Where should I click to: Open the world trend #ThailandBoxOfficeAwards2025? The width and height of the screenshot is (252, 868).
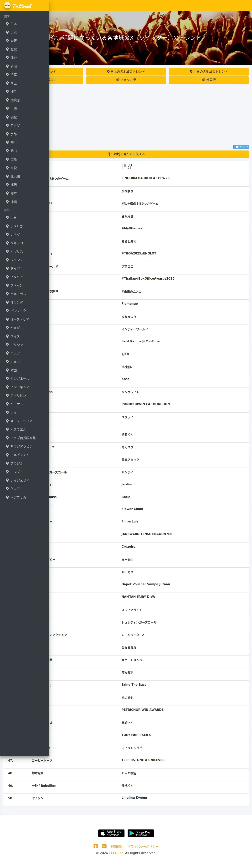coord(148,279)
